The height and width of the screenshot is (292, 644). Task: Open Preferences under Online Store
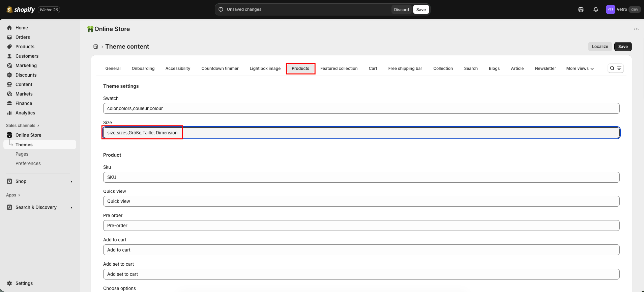tap(28, 163)
